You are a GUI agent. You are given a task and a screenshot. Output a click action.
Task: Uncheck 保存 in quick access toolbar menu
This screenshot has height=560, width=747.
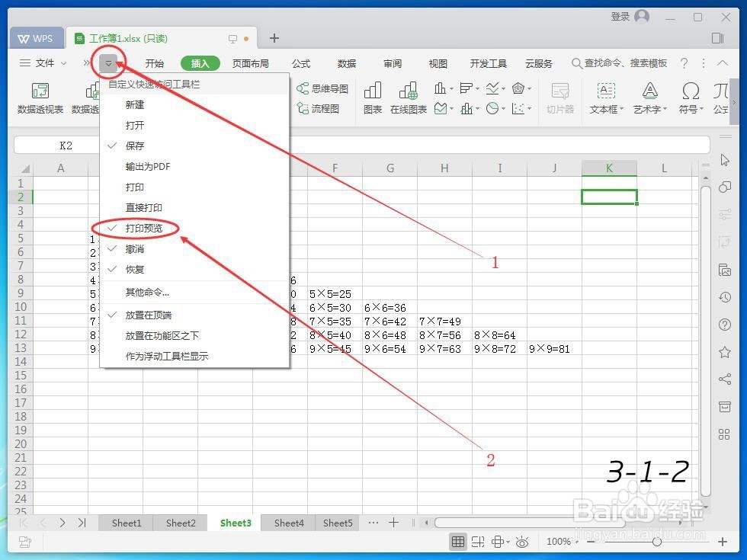135,146
